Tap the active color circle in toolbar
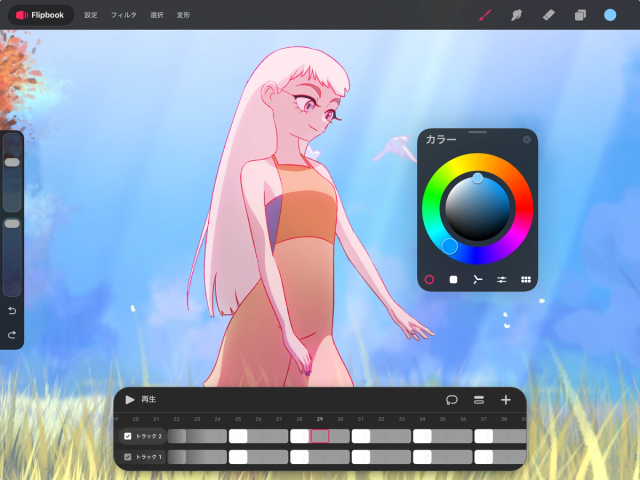This screenshot has width=640, height=480. [610, 15]
